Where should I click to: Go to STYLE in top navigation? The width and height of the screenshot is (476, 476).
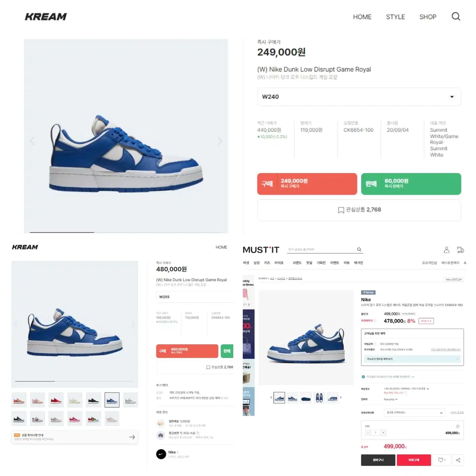(395, 17)
